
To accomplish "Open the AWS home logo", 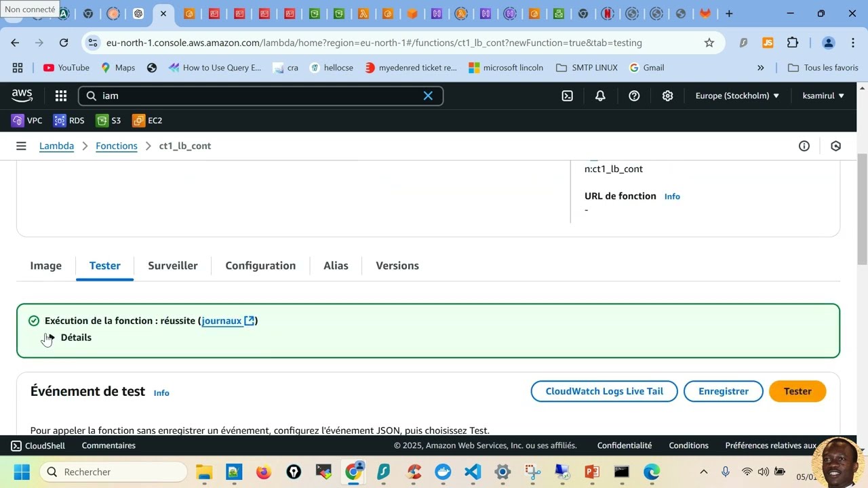I will (22, 96).
